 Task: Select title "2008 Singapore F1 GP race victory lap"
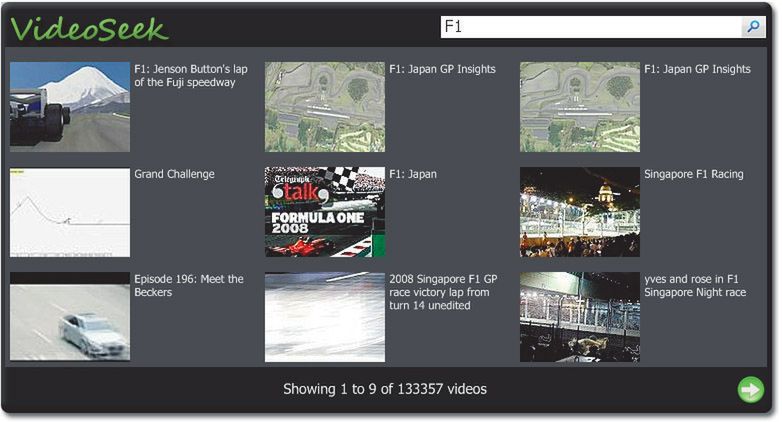pyautogui.click(x=443, y=292)
